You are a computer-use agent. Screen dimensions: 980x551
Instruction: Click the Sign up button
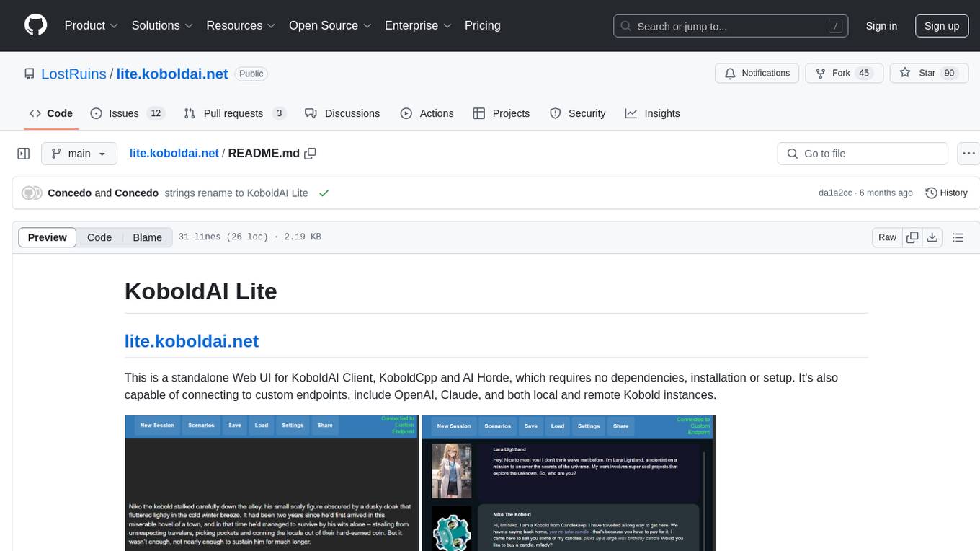[x=942, y=25]
